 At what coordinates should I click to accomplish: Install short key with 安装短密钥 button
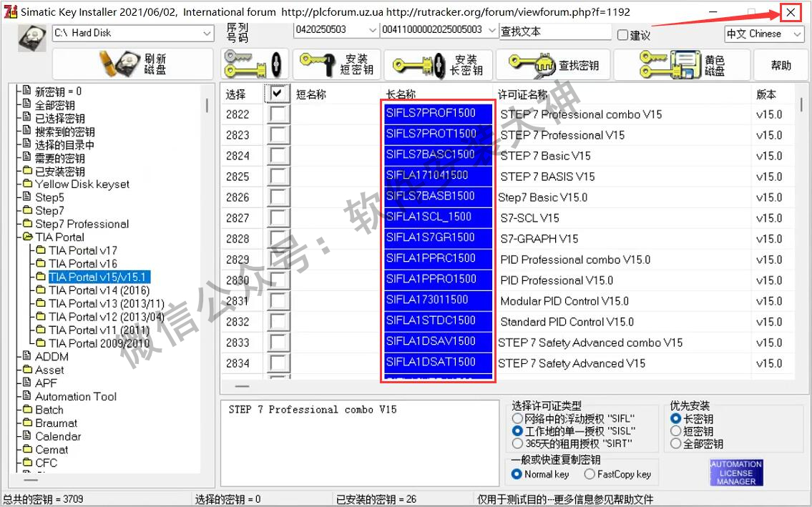(x=337, y=64)
